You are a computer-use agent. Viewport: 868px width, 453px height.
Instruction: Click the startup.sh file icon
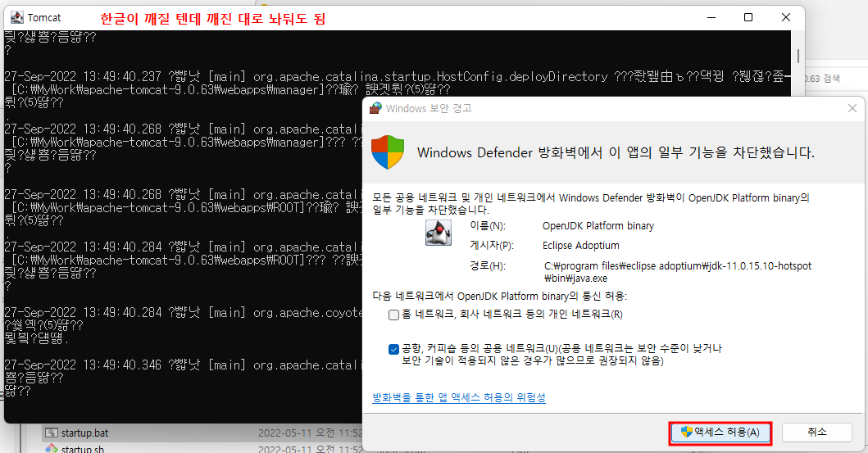52,449
